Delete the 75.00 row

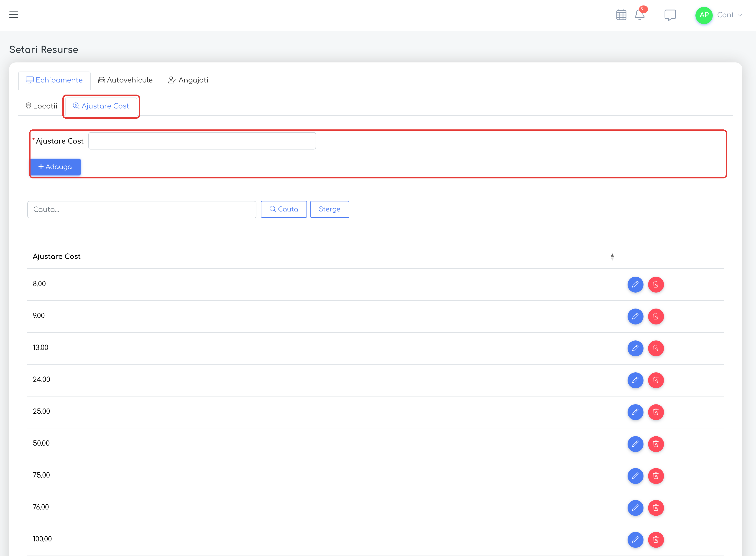click(x=655, y=476)
